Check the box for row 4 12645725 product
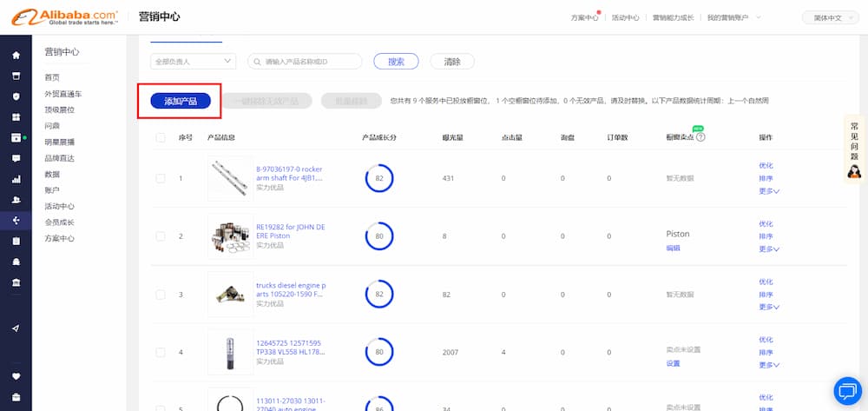 coord(161,352)
